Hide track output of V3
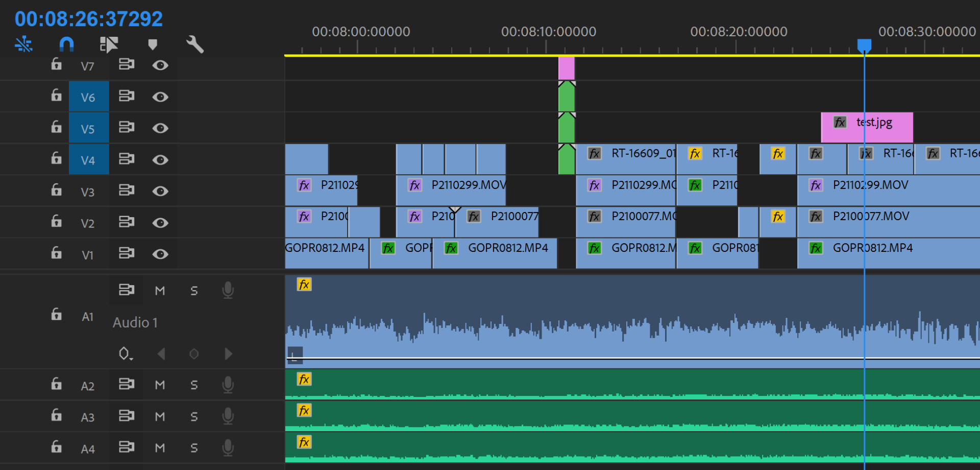 click(160, 191)
